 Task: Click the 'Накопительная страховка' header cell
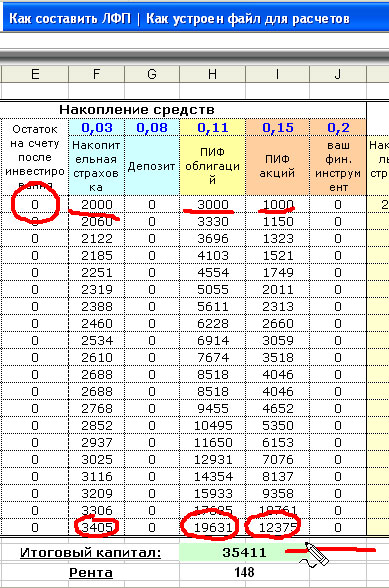(x=96, y=166)
